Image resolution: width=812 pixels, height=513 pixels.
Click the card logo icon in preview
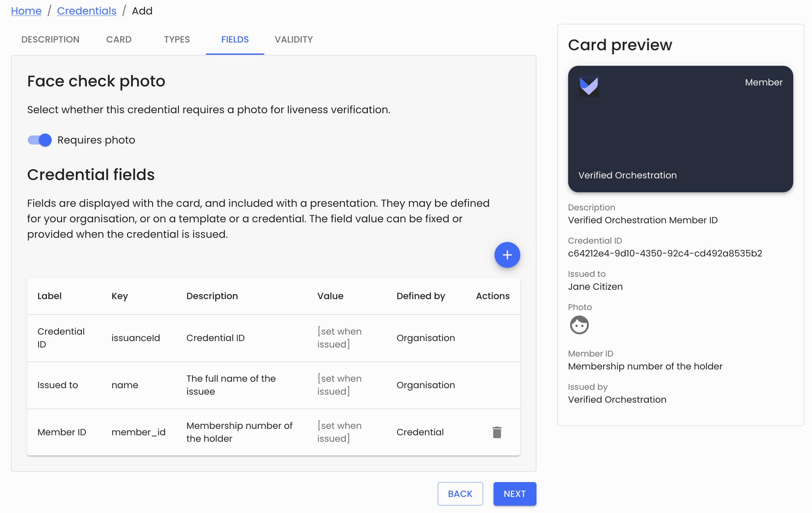pyautogui.click(x=588, y=86)
